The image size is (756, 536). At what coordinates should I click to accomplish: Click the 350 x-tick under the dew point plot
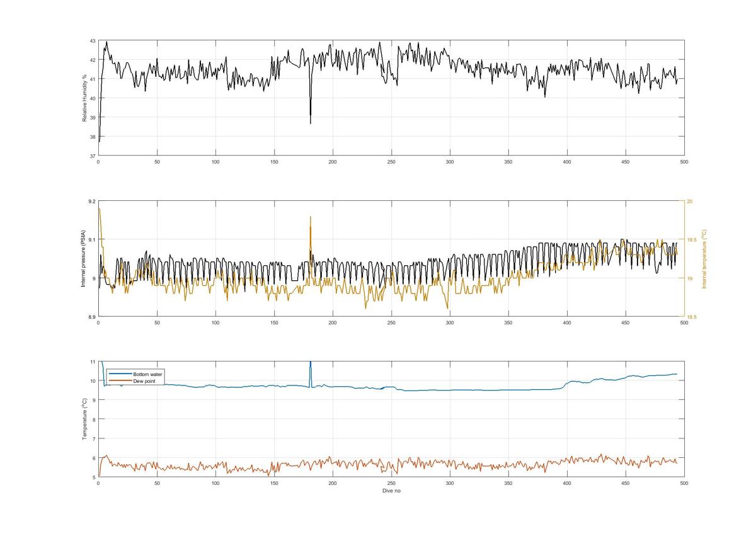pos(508,483)
